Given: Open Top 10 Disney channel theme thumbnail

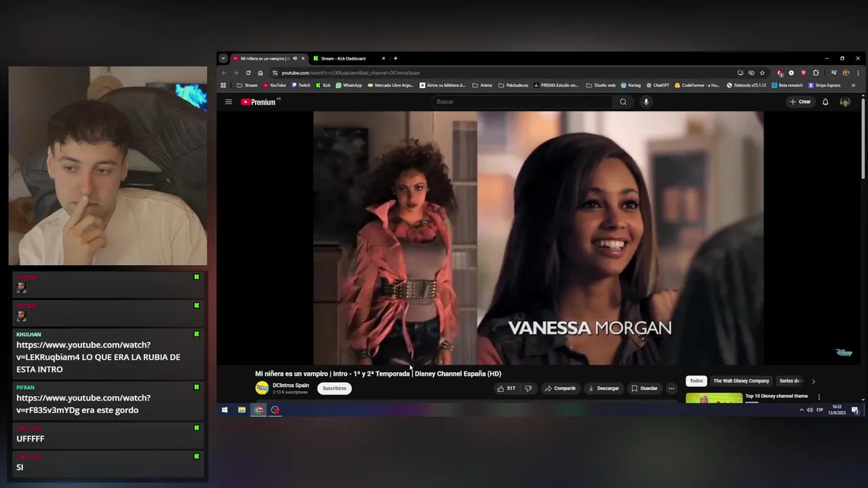Looking at the screenshot, I should coord(713,398).
